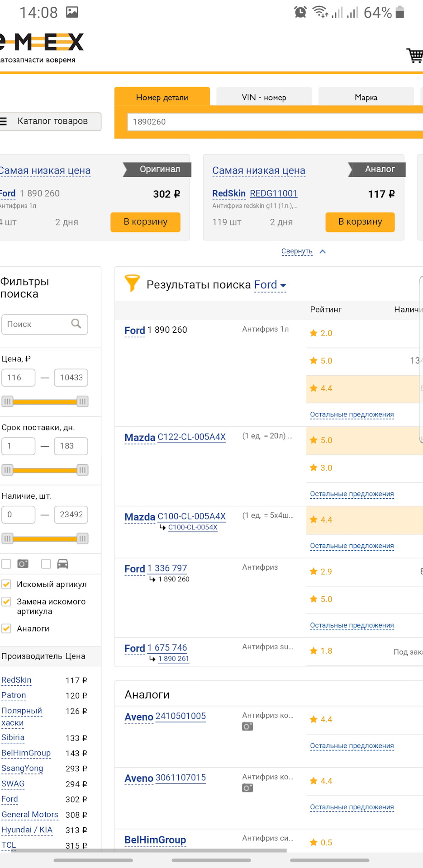This screenshot has width=423, height=868.
Task: Uncheck the Аналоги checkbox
Action: 6,628
